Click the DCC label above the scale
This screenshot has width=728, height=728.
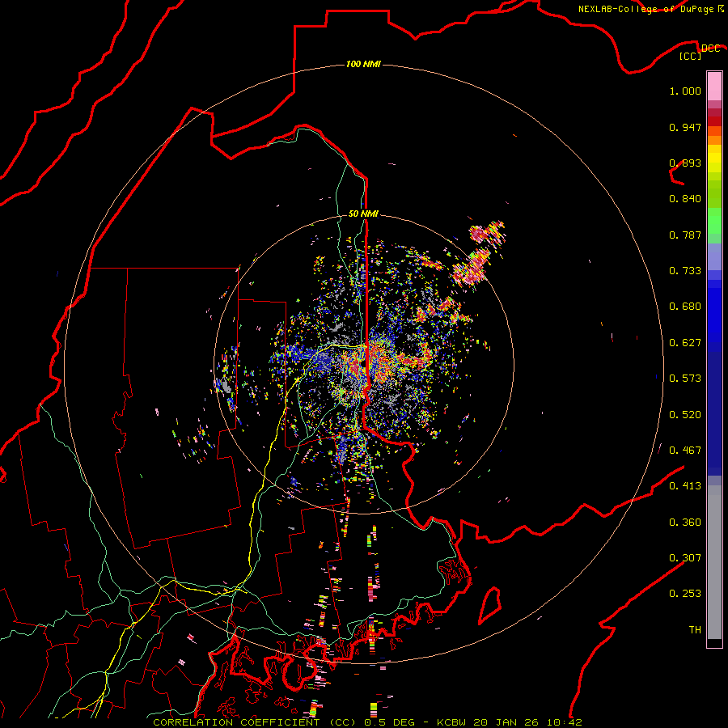(710, 49)
